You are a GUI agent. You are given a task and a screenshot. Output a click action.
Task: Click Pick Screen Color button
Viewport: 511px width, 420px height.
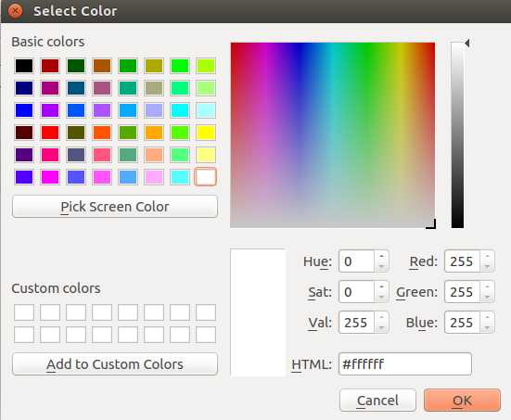115,207
